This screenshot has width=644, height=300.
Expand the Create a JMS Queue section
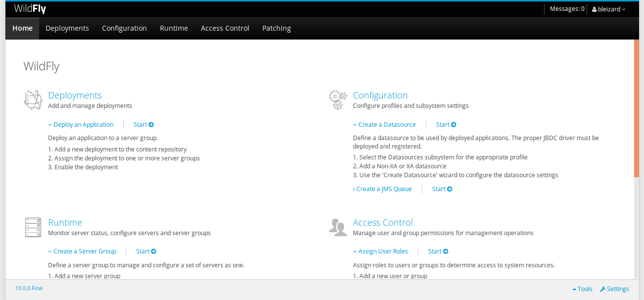coord(382,189)
